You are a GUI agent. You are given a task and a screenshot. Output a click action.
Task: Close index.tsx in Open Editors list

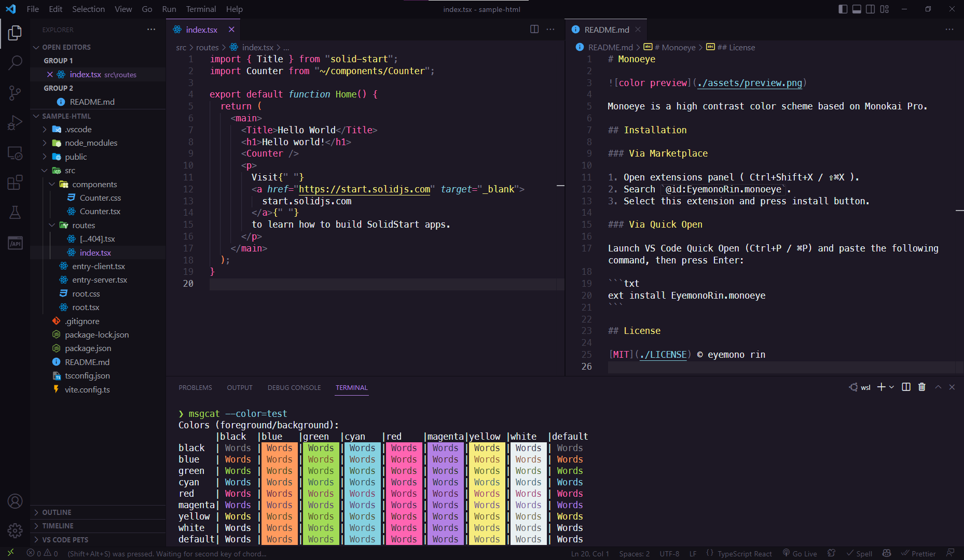50,75
